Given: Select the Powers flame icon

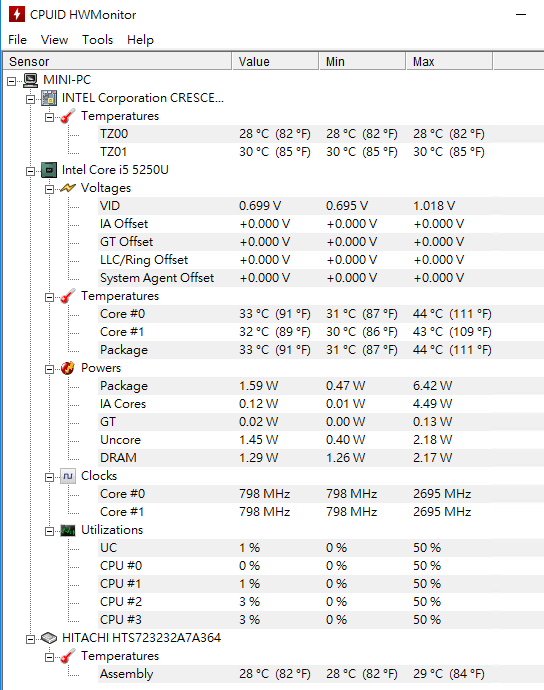Looking at the screenshot, I should tap(68, 368).
